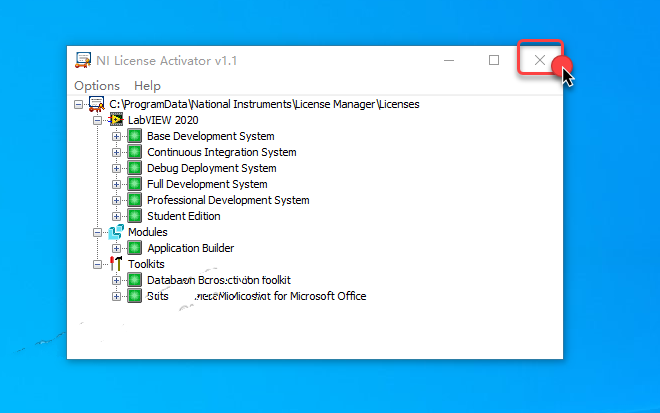This screenshot has height=413, width=660.
Task: Click green status icon for Debug Deployment System
Action: click(135, 168)
